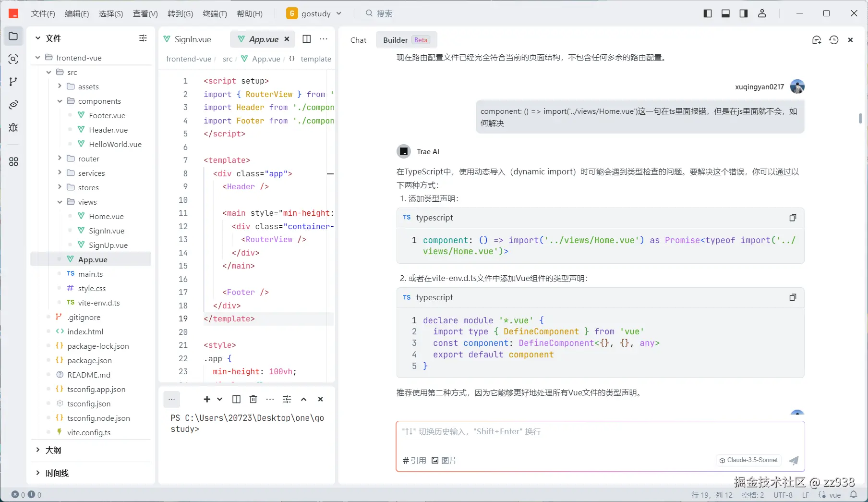The width and height of the screenshot is (868, 502).
Task: Switch to the Chat tab
Action: point(358,40)
